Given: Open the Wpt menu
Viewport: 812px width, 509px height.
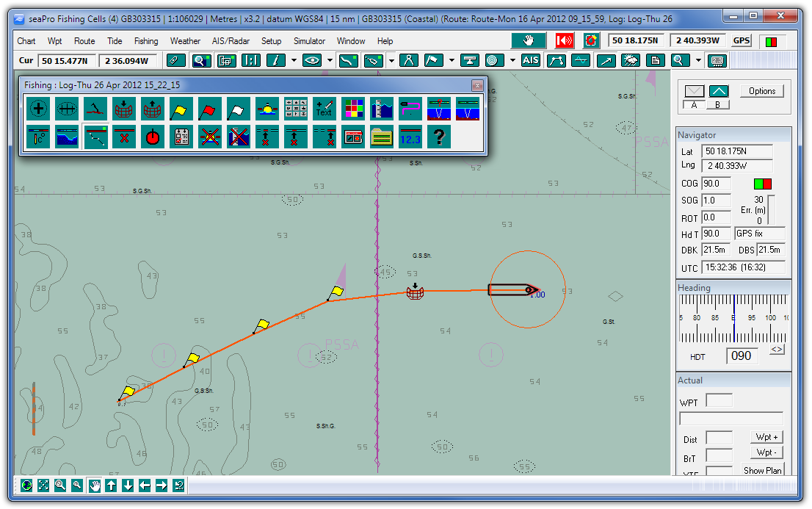Looking at the screenshot, I should (55, 41).
